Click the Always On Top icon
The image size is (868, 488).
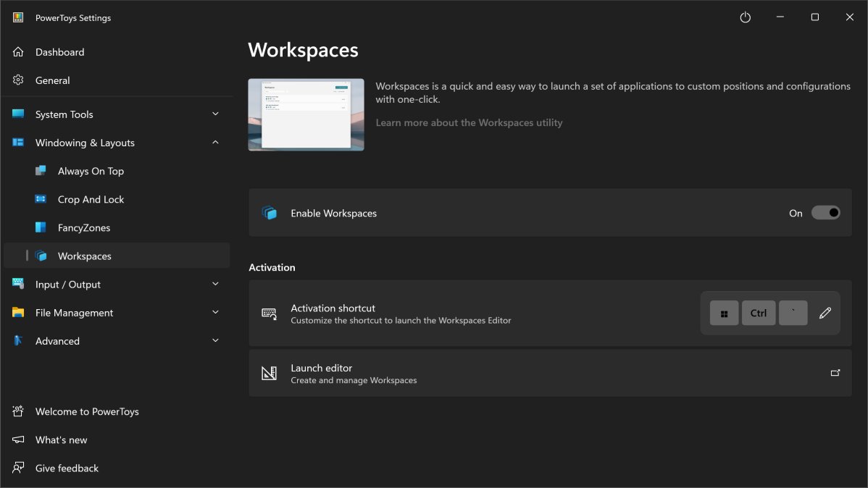click(x=41, y=171)
